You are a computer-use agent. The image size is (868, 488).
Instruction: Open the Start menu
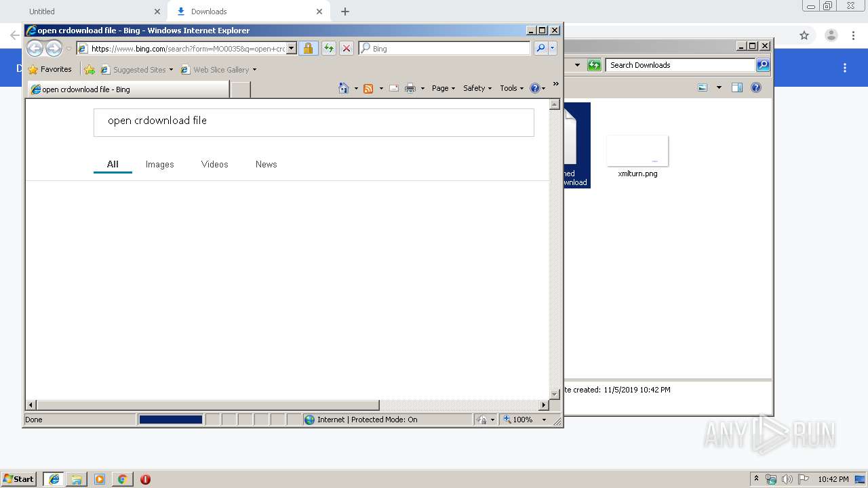(x=18, y=479)
